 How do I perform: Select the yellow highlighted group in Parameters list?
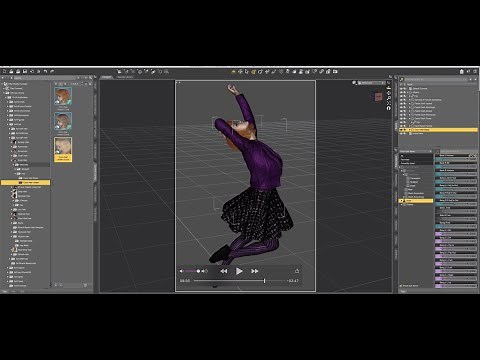pyautogui.click(x=416, y=201)
